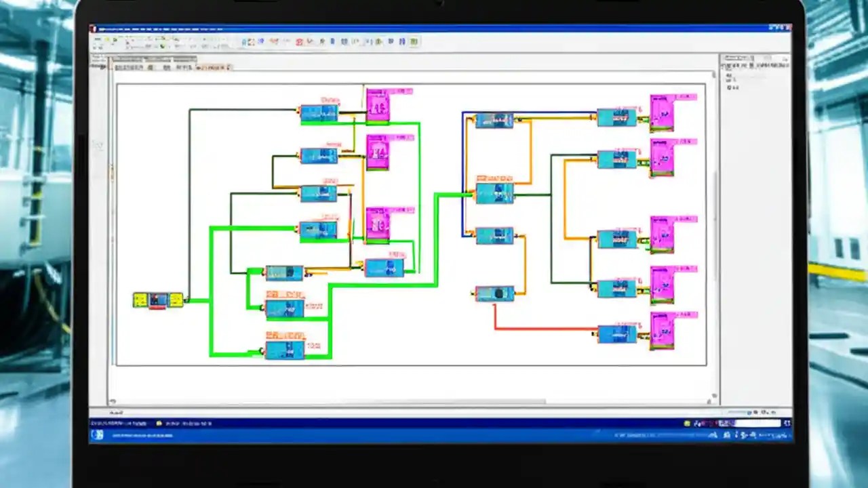Select the red stop icon in the toolbar
This screenshot has width=868, height=488.
click(298, 41)
